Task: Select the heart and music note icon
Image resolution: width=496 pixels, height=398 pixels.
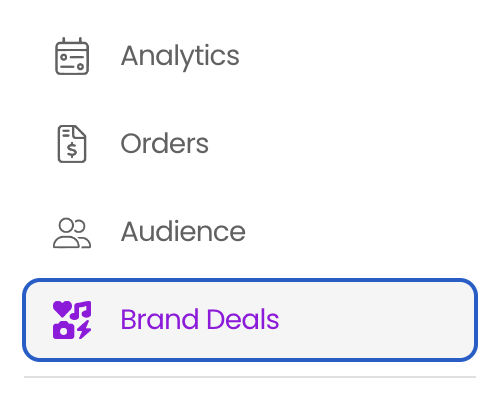Action: pyautogui.click(x=72, y=320)
